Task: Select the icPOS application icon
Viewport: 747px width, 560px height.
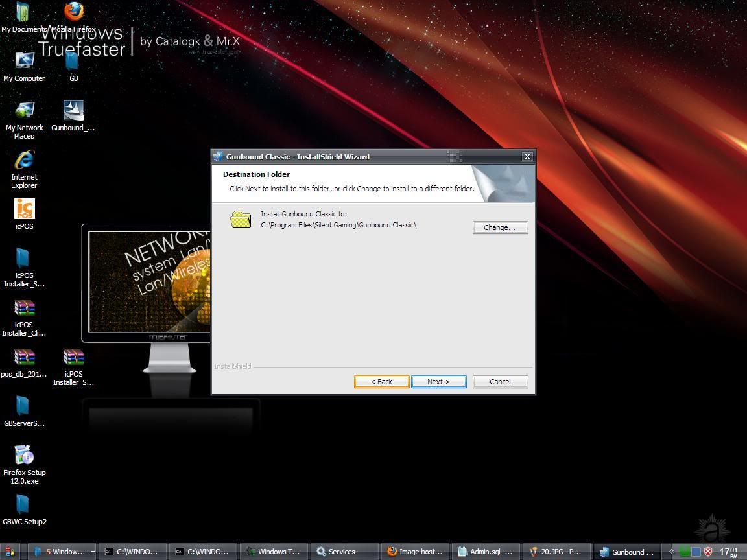Action: [24, 210]
